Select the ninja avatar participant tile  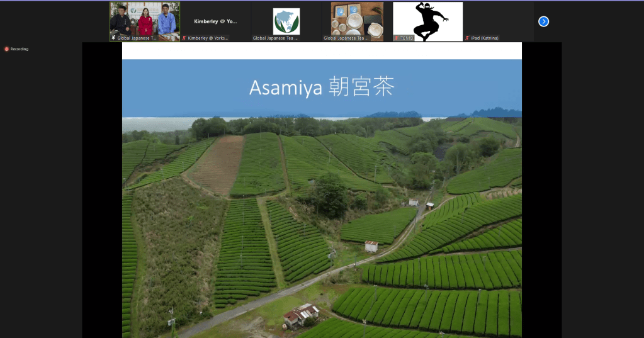pos(428,19)
